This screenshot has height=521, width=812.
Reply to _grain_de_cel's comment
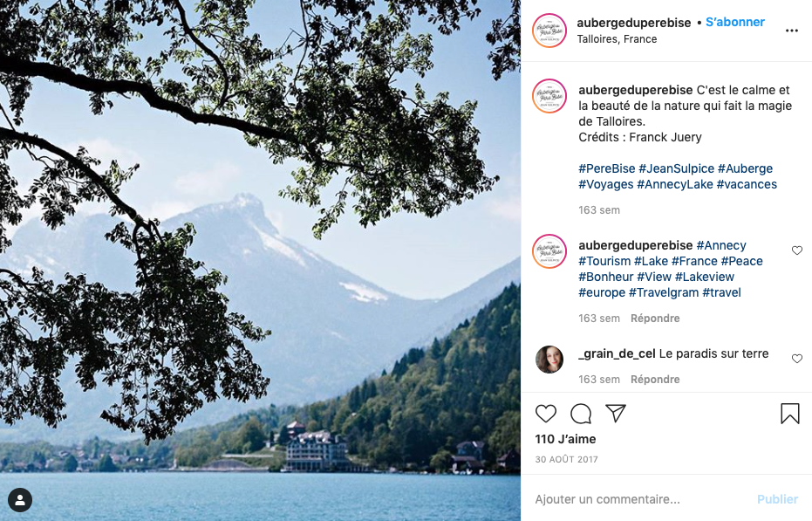click(654, 379)
